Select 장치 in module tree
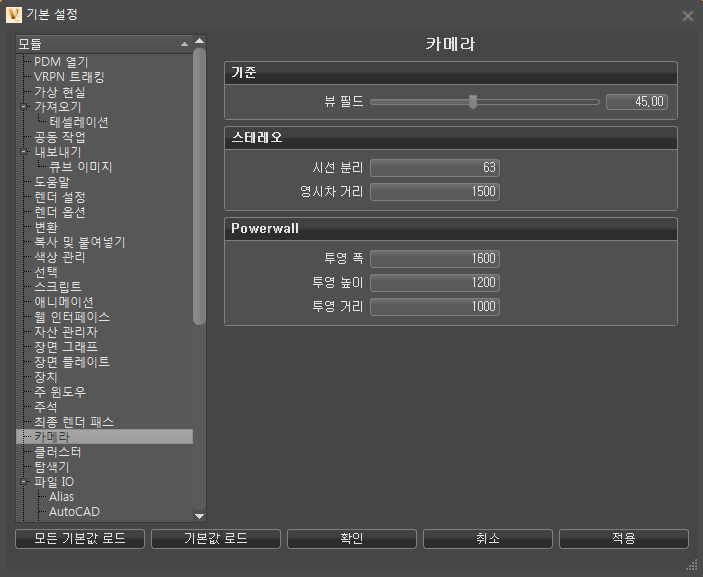 (x=46, y=377)
